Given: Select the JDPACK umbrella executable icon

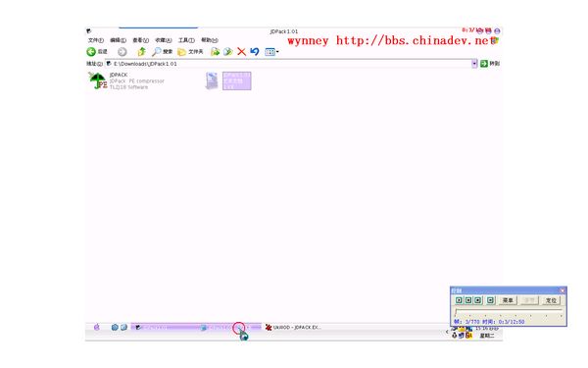Looking at the screenshot, I should point(97,80).
